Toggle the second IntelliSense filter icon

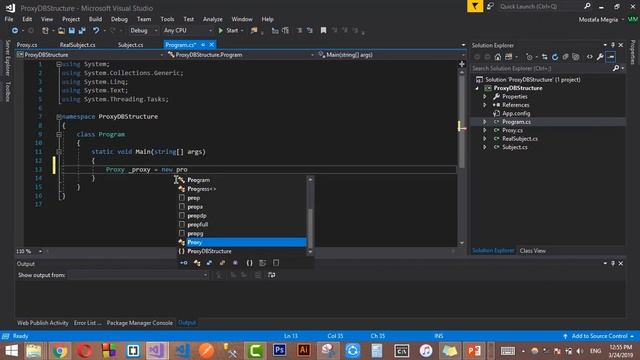197,263
